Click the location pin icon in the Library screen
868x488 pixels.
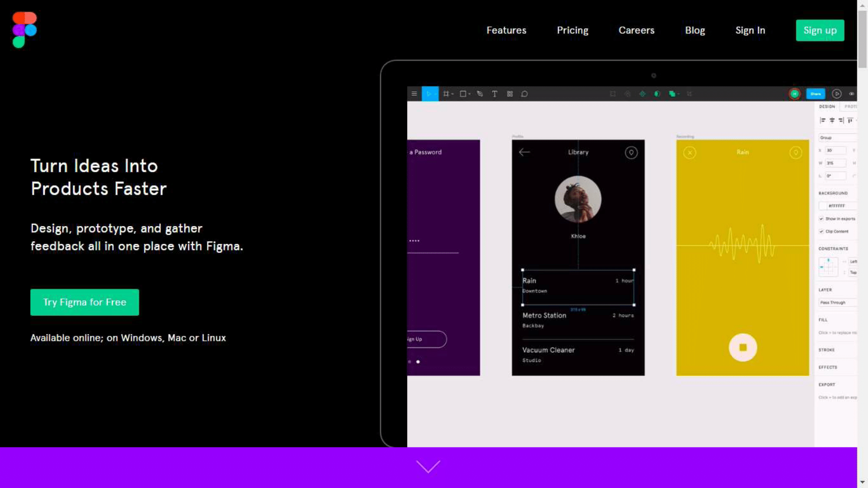(x=631, y=152)
